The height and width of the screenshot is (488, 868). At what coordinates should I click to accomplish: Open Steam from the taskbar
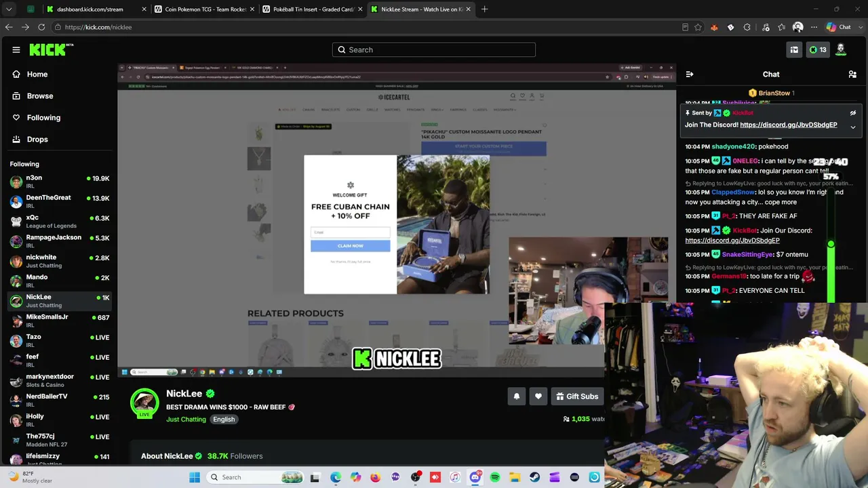pyautogui.click(x=535, y=477)
